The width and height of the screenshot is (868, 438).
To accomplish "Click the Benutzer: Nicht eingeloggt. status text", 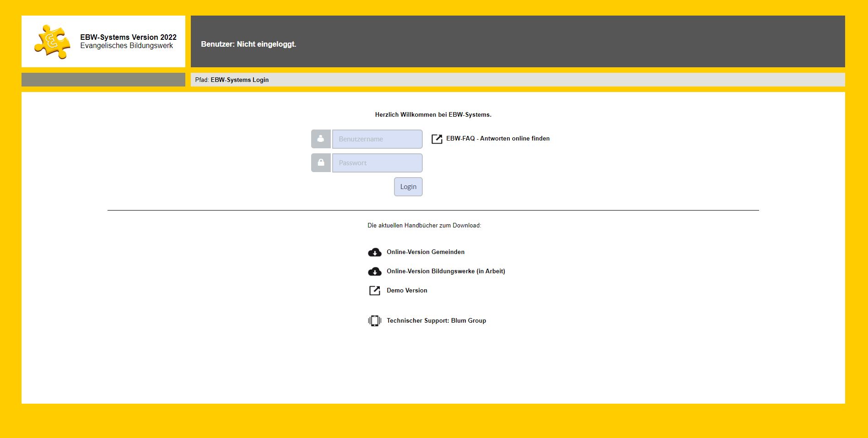I will coord(248,44).
